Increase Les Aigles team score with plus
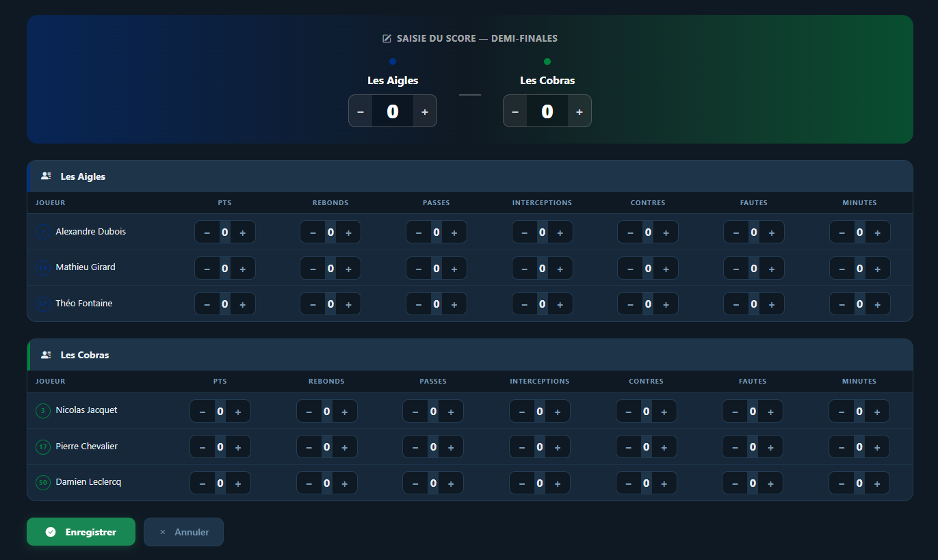Screen dimensions: 938x560 (425, 111)
